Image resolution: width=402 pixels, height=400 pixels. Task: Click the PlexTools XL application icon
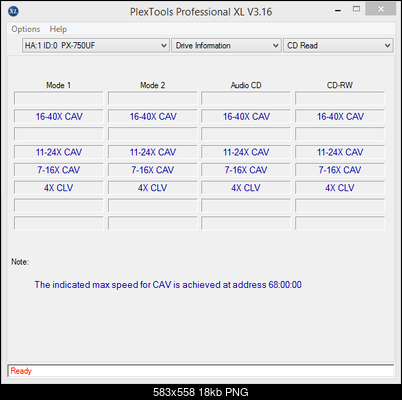click(x=13, y=12)
